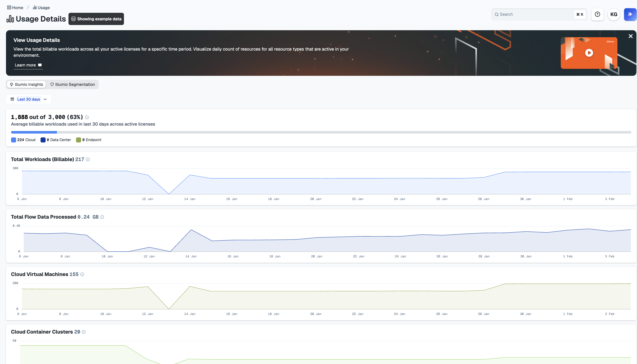Viewport: 637px width, 364px height.
Task: Switch to the Illumio Segmentation tab
Action: click(x=72, y=84)
